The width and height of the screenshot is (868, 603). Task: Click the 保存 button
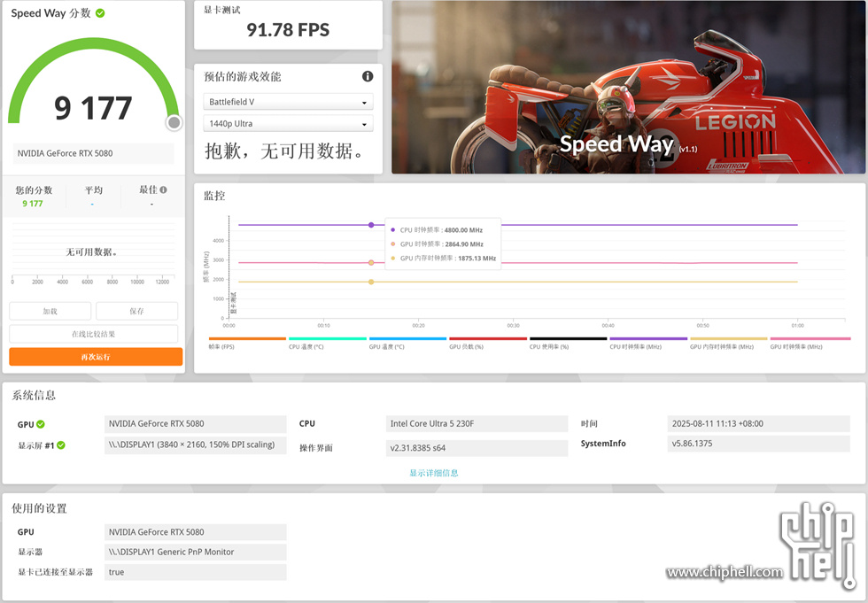136,311
